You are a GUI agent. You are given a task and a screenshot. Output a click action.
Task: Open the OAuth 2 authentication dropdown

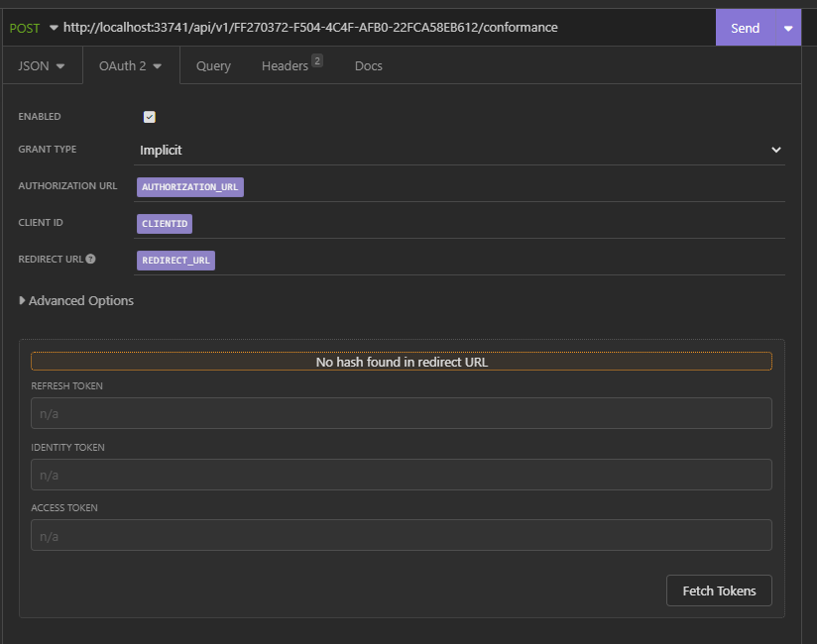point(123,65)
